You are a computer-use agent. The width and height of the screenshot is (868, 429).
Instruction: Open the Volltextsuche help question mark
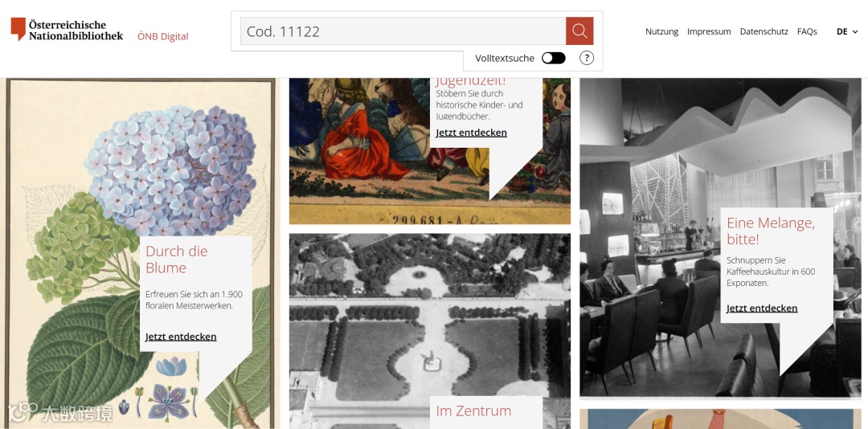point(586,58)
